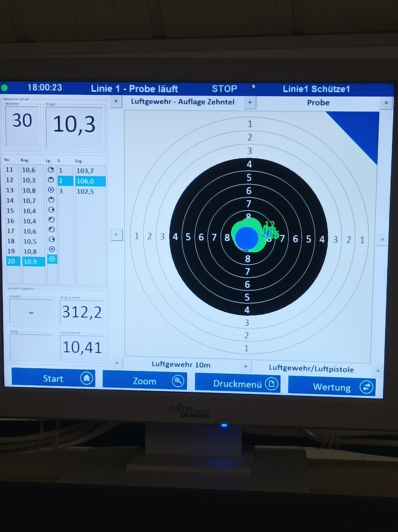
Task: Click the bottom-left diagonal arrow icon
Action: 117,363
